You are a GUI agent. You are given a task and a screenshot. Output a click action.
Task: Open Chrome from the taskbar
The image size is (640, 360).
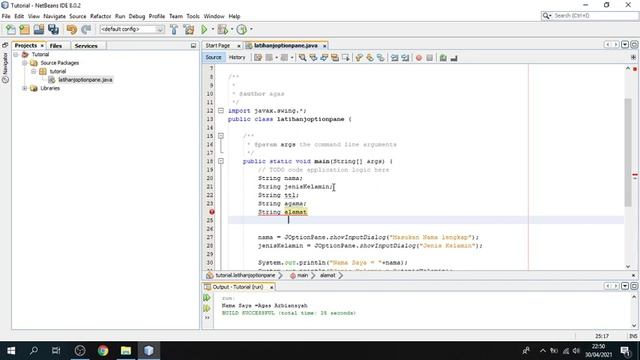click(x=103, y=351)
